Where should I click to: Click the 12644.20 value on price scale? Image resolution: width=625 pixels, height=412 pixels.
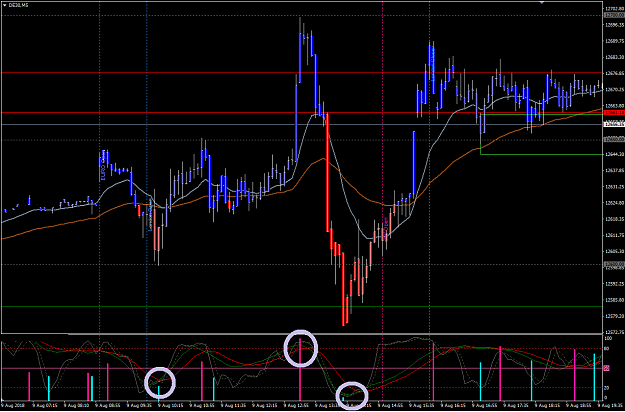click(613, 154)
